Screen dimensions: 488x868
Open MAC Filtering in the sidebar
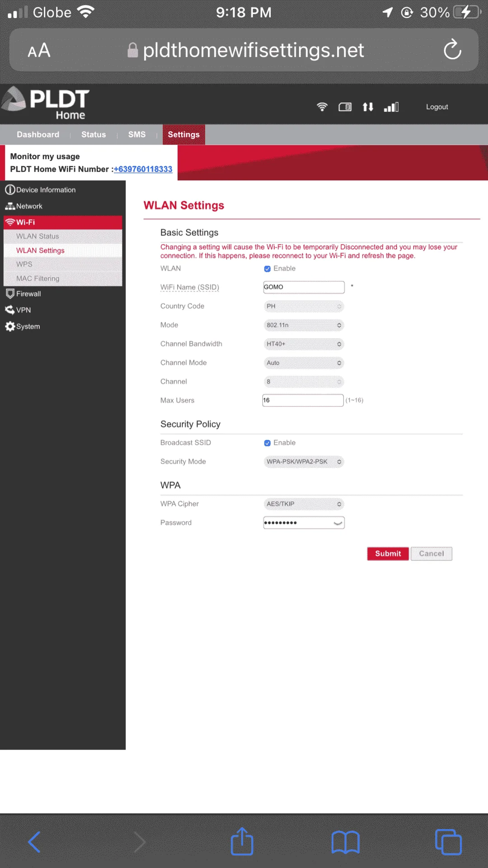pos(63,278)
